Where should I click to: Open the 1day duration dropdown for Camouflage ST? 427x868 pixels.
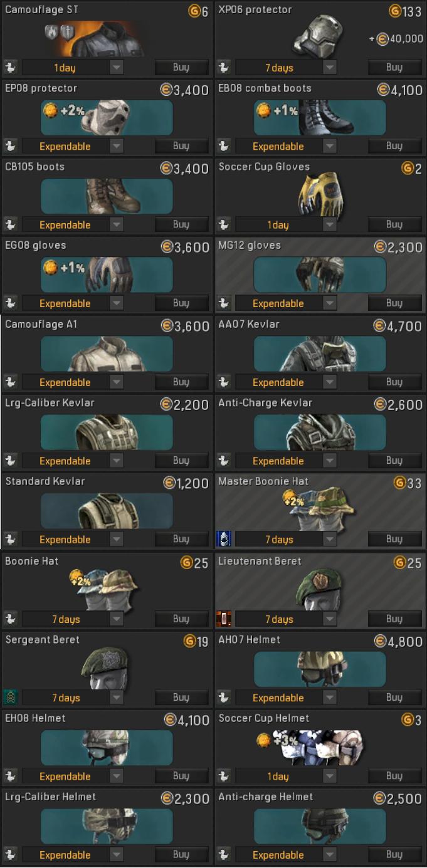tap(117, 68)
